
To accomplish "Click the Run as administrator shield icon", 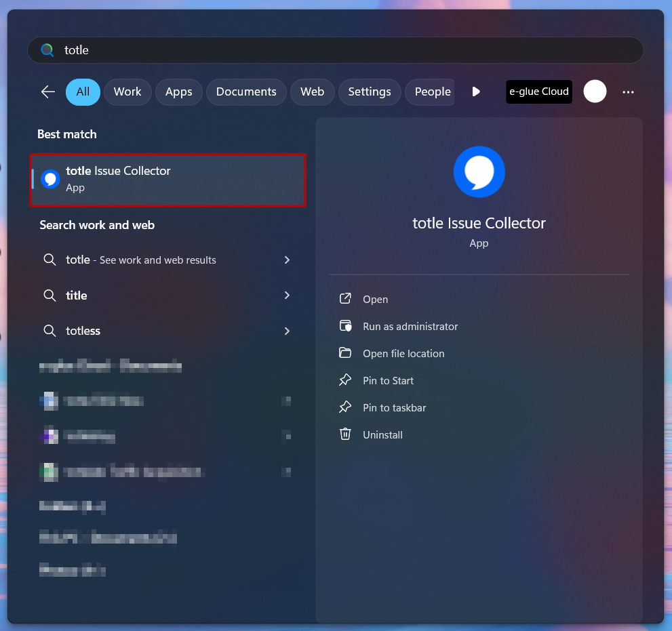I will [x=345, y=326].
